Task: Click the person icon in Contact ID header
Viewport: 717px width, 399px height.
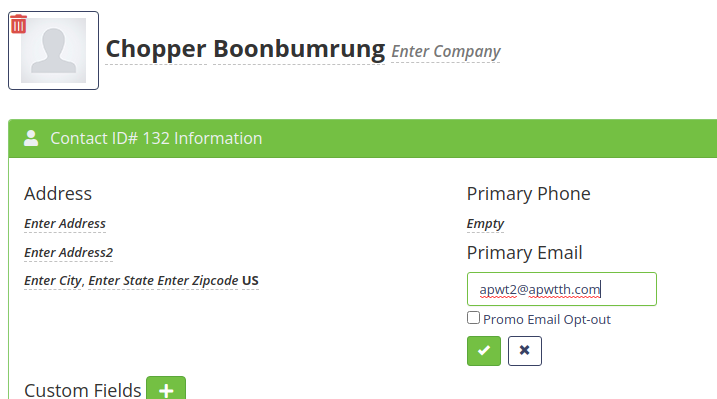Action: click(x=31, y=138)
